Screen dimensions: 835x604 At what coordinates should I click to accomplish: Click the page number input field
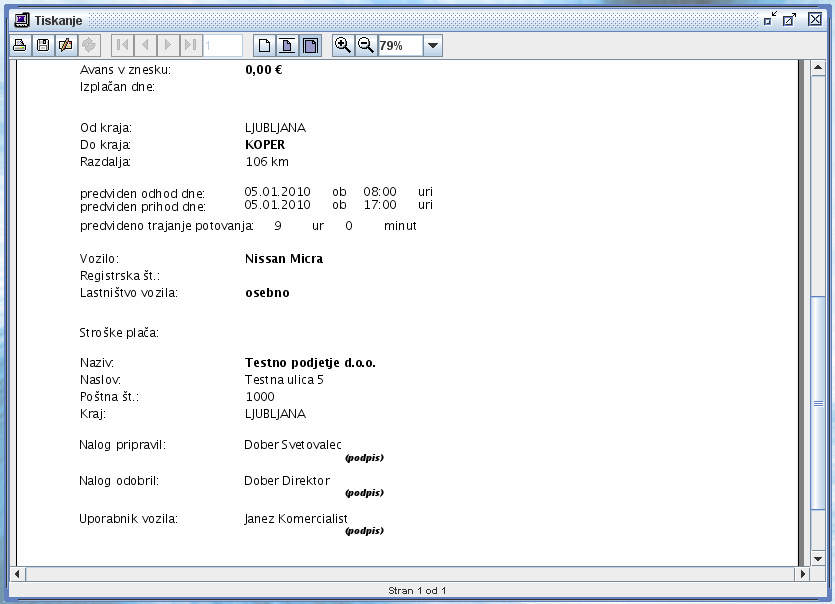(223, 45)
